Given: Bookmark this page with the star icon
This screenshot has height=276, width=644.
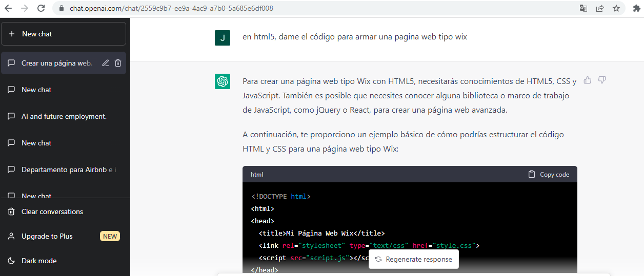Looking at the screenshot, I should click(x=616, y=8).
